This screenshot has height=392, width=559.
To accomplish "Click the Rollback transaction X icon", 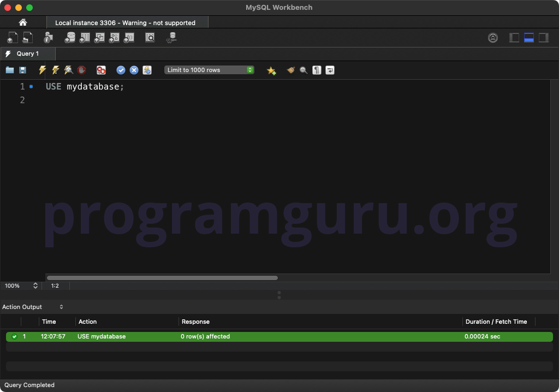I will click(134, 70).
